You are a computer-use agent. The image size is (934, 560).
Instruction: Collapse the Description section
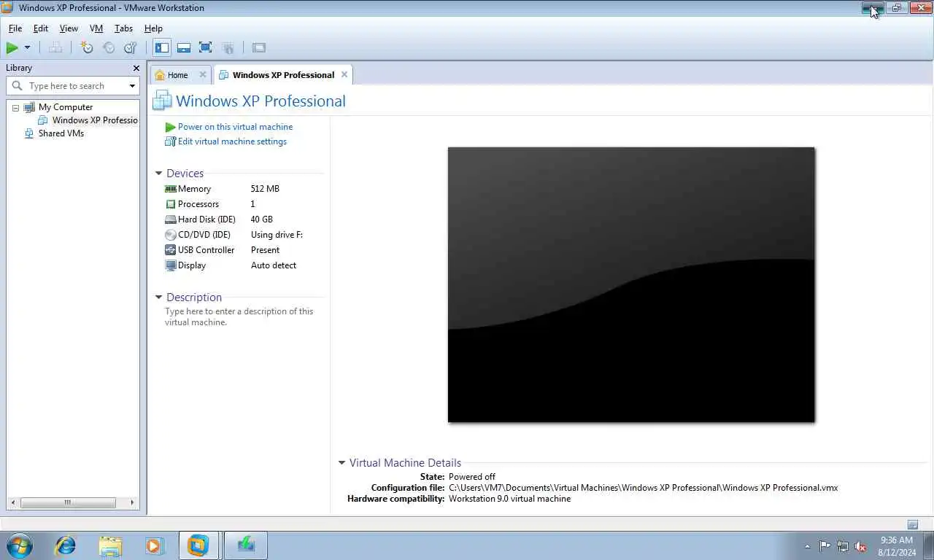158,297
